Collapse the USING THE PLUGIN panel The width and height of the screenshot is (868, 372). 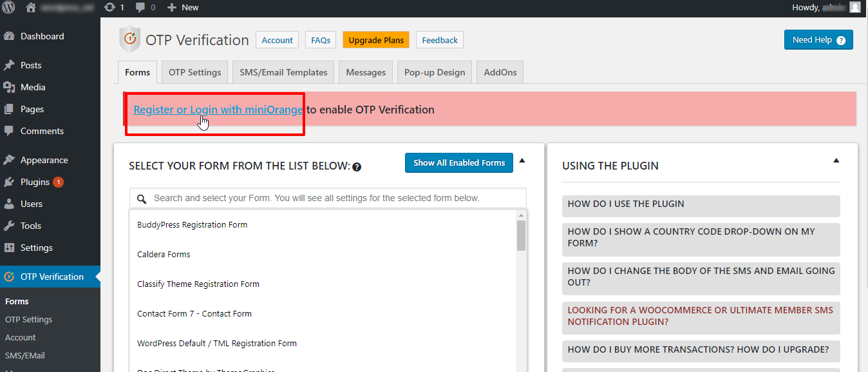(836, 160)
